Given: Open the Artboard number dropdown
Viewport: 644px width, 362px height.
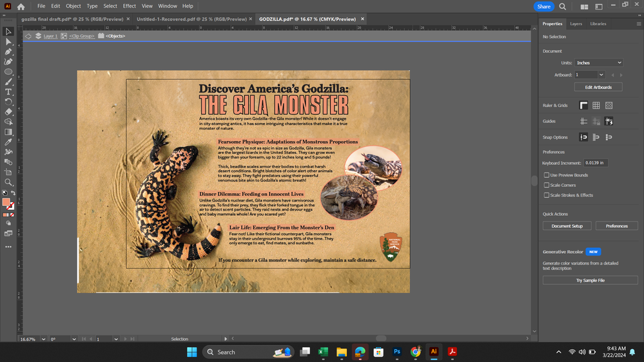Looking at the screenshot, I should (x=601, y=75).
